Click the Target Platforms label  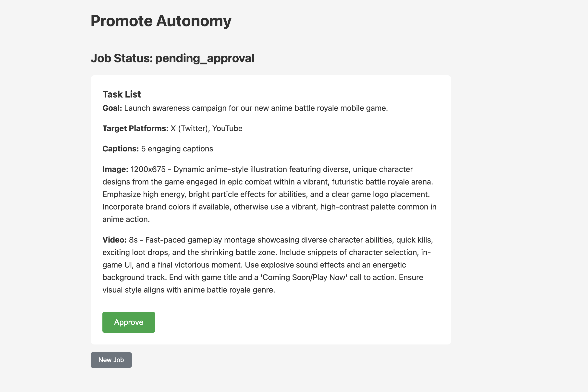pyautogui.click(x=135, y=128)
